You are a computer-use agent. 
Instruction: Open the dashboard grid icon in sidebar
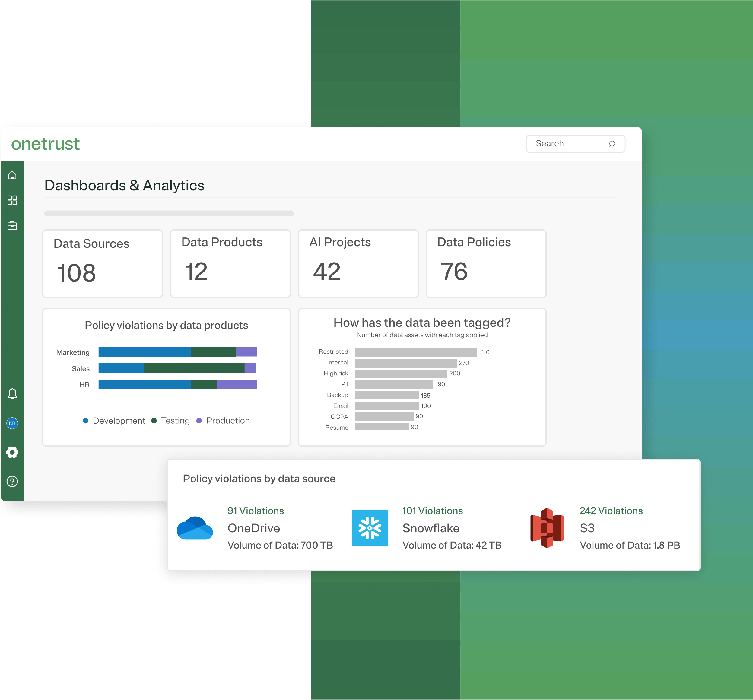[x=12, y=200]
